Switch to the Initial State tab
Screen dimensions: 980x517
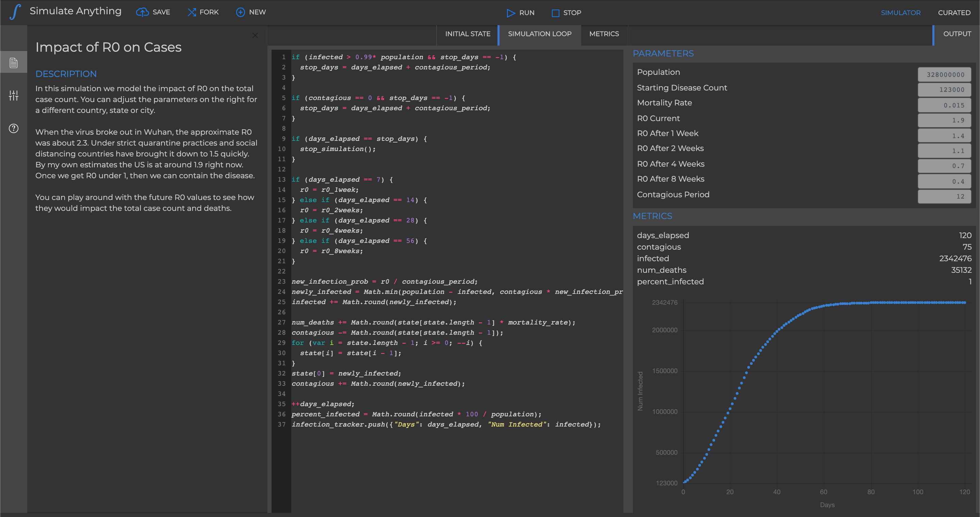(468, 34)
